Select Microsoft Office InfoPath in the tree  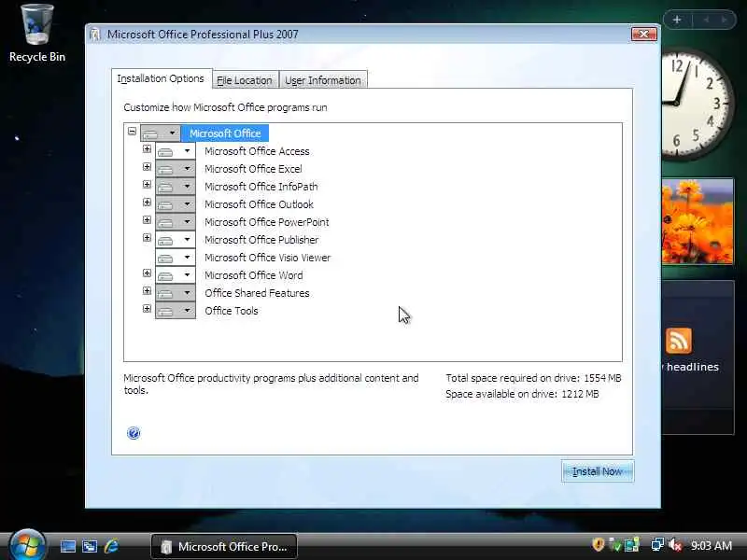point(261,187)
